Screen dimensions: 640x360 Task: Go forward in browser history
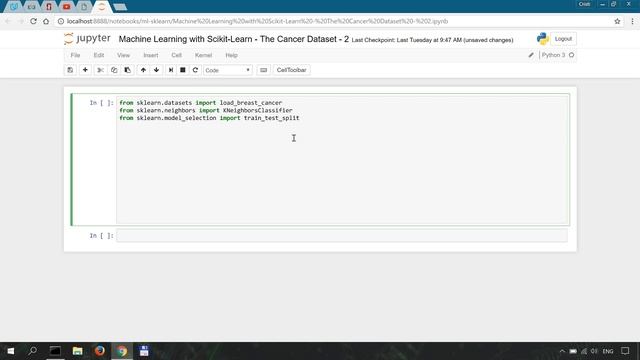(x=21, y=21)
